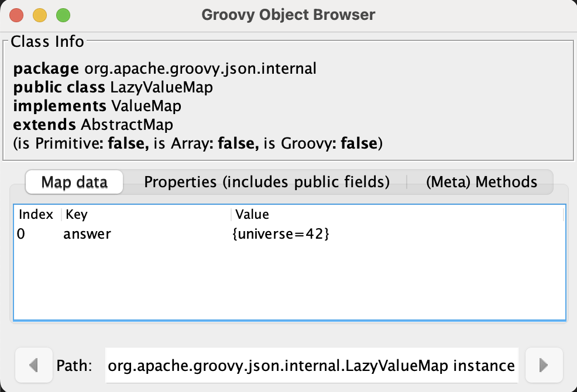Select the Map data tab
The width and height of the screenshot is (577, 392).
click(x=74, y=182)
